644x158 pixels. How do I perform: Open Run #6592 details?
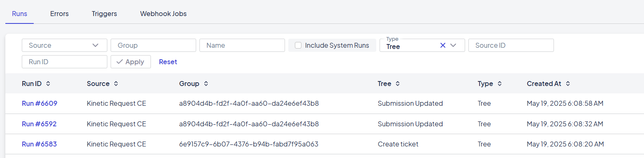tap(39, 124)
